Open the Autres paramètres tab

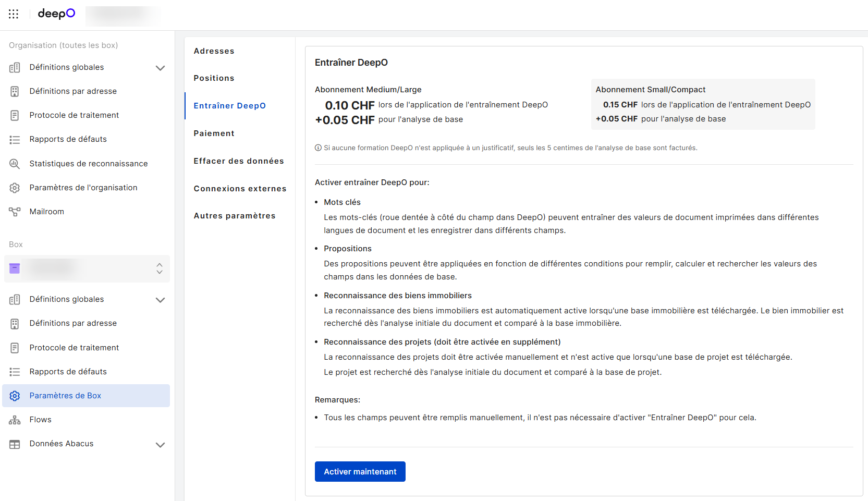(x=235, y=216)
